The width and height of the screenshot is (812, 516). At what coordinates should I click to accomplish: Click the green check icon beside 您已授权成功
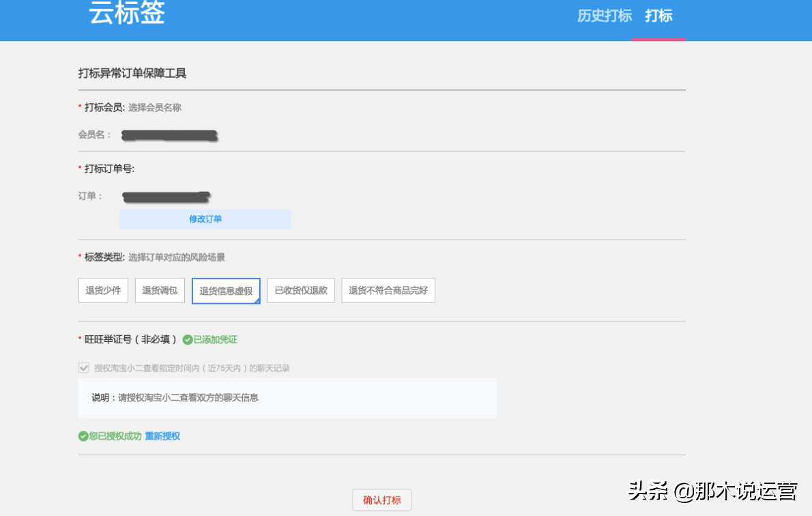pos(83,436)
